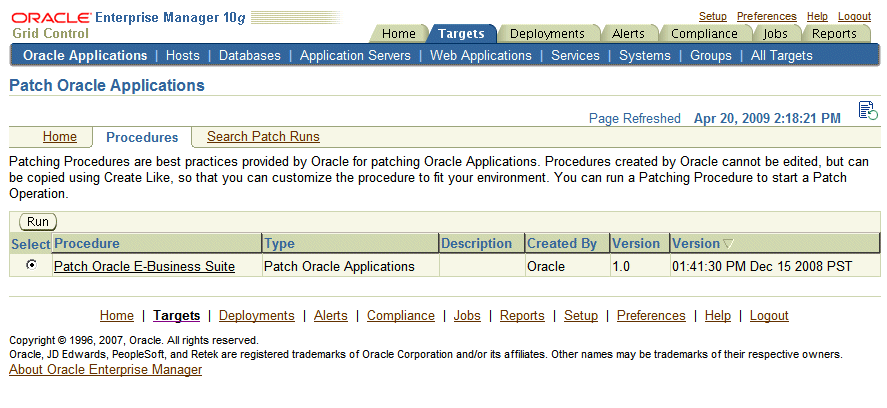Open Hosts in the sub-navigation
Viewport: 887px width, 408px height.
coord(183,55)
